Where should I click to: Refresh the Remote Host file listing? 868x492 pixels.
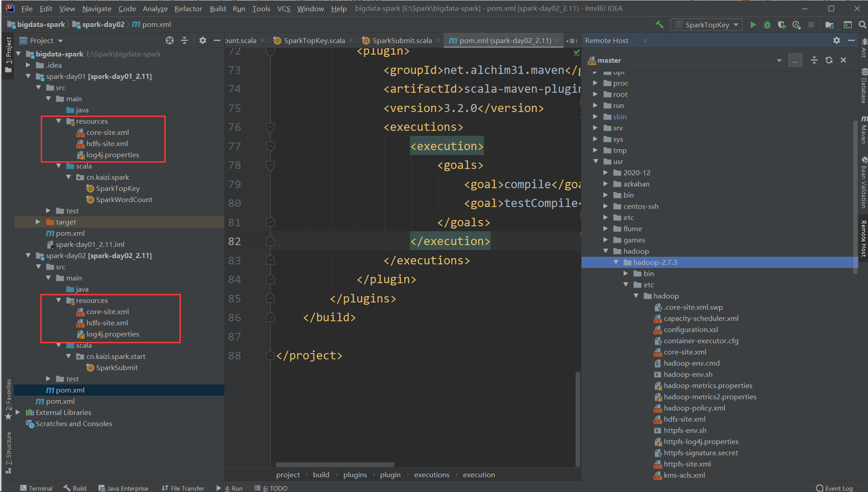point(829,60)
